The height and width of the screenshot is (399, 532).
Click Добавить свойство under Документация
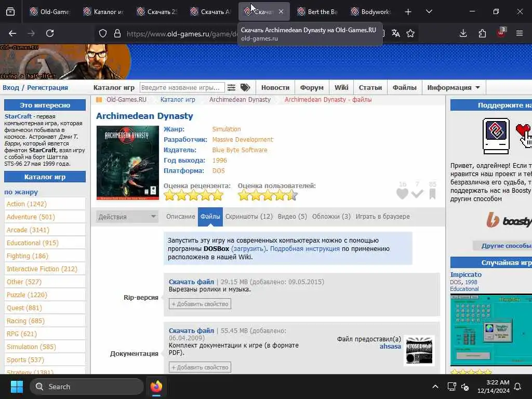click(200, 367)
